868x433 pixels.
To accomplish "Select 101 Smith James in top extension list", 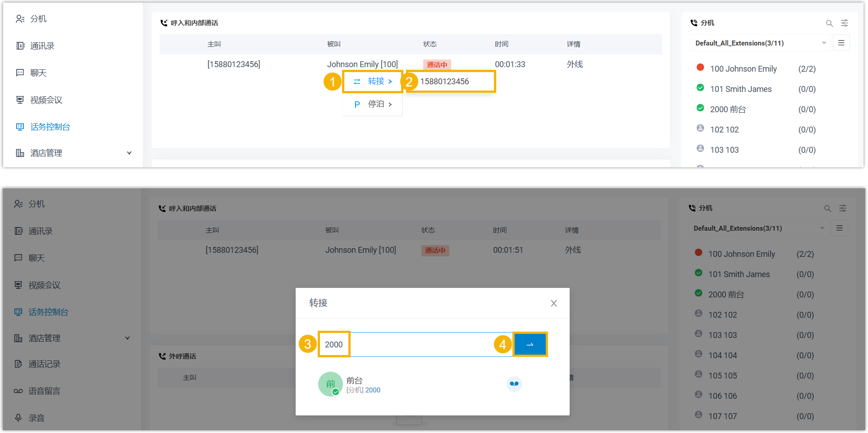I will 740,89.
